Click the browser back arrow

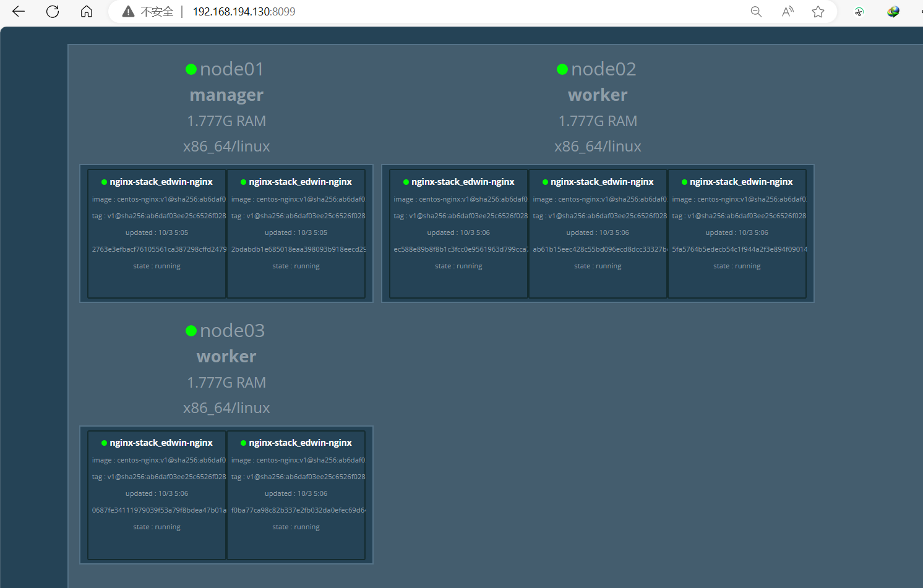[19, 11]
